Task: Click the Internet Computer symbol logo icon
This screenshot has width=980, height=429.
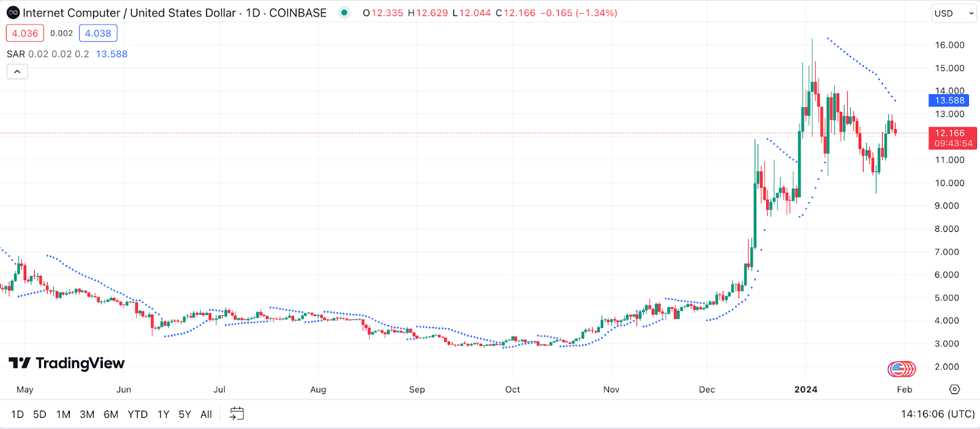Action: coord(13,13)
